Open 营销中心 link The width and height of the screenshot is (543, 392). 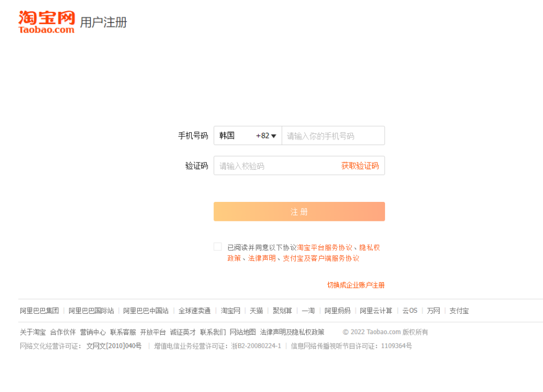93,332
